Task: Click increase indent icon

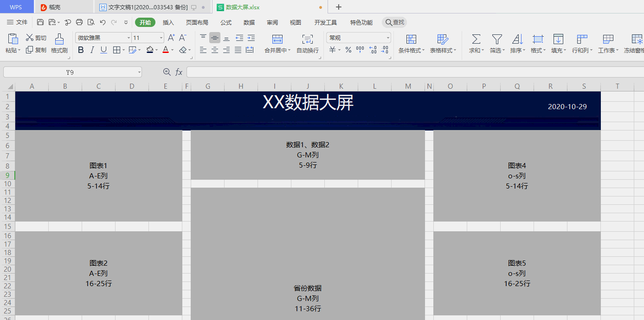Action: click(x=251, y=38)
